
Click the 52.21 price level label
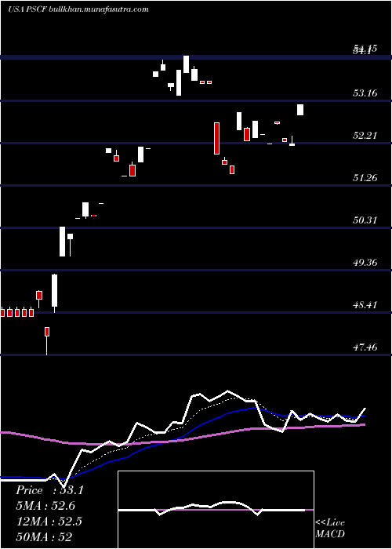365,136
